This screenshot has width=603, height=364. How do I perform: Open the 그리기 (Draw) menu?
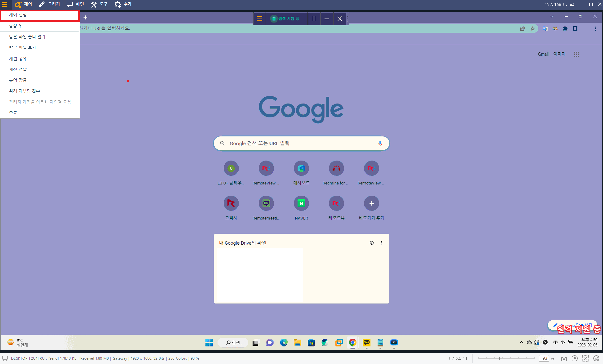coord(49,4)
